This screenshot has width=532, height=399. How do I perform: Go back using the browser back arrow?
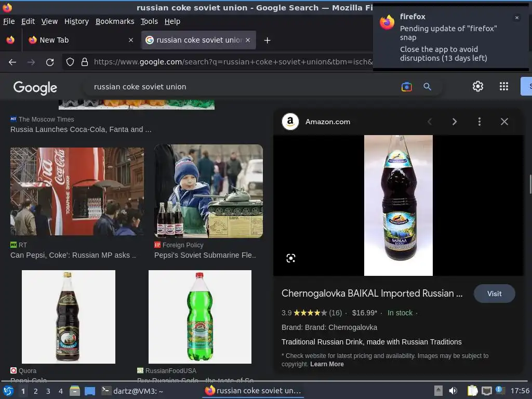(12, 62)
